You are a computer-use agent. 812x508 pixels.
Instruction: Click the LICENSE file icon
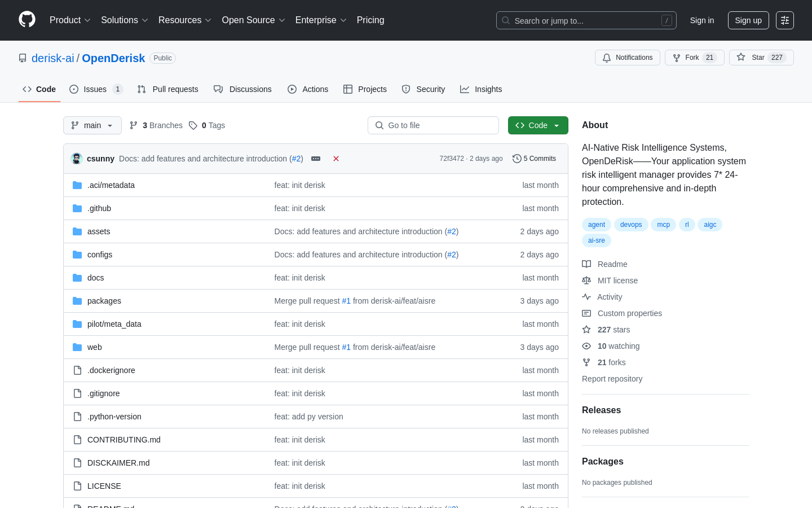77,486
